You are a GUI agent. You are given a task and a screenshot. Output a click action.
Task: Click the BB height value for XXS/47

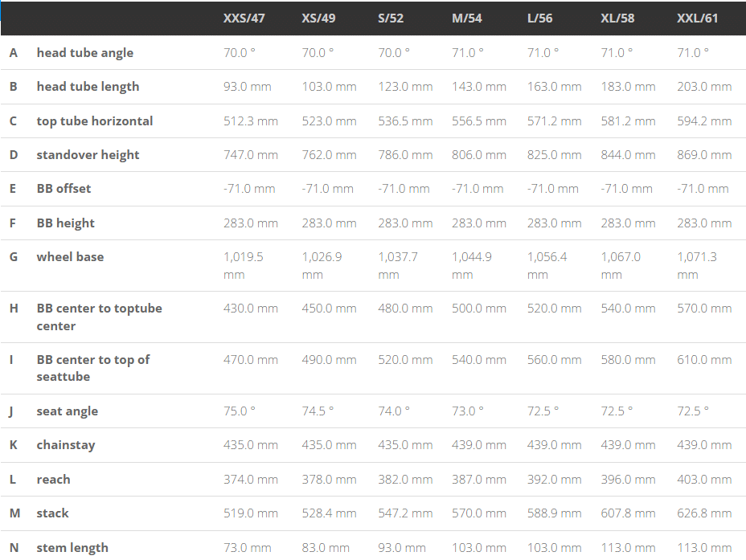[x=251, y=223]
